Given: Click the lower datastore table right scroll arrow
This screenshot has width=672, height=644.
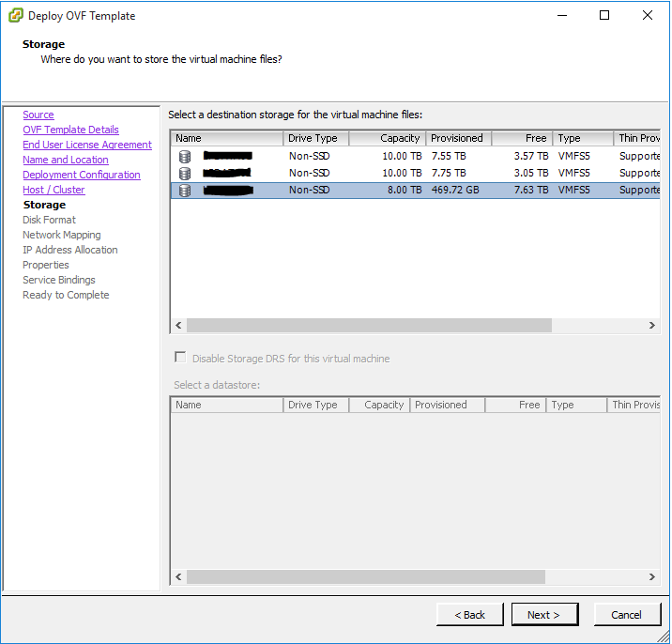Looking at the screenshot, I should 652,577.
